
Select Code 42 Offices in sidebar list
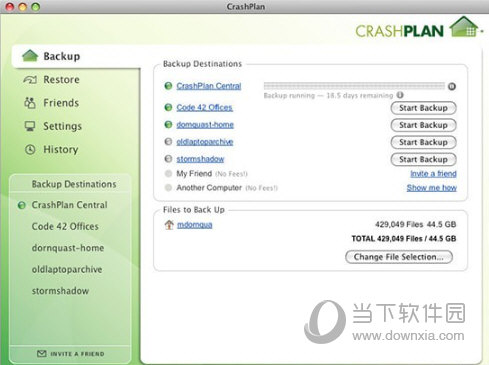pos(65,227)
